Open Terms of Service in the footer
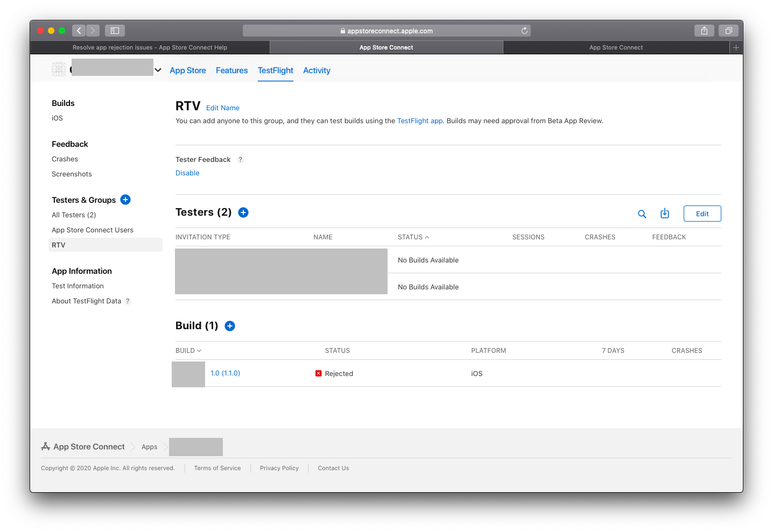The image size is (773, 532). pos(217,468)
